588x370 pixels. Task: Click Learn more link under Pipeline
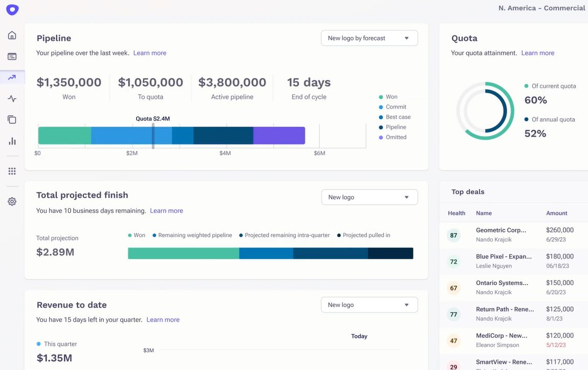tap(149, 53)
